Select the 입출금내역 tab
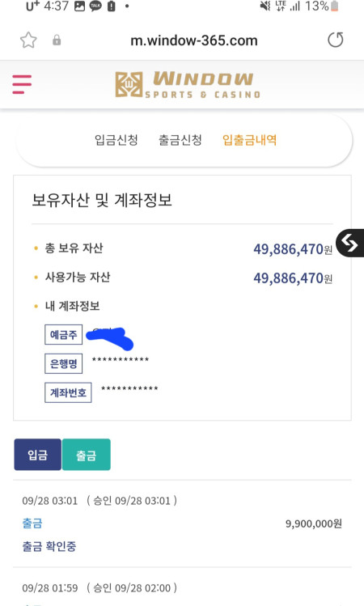The height and width of the screenshot is (606, 364). tap(249, 140)
